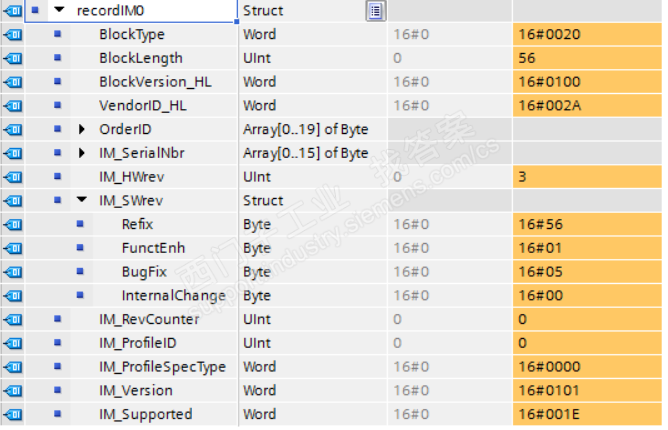Click the tag icon in the IM_Supported row
The height and width of the screenshot is (430, 668).
click(x=12, y=414)
